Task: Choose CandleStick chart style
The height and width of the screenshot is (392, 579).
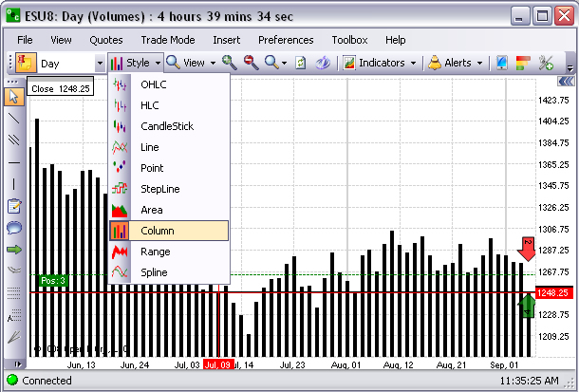Action: 167,126
